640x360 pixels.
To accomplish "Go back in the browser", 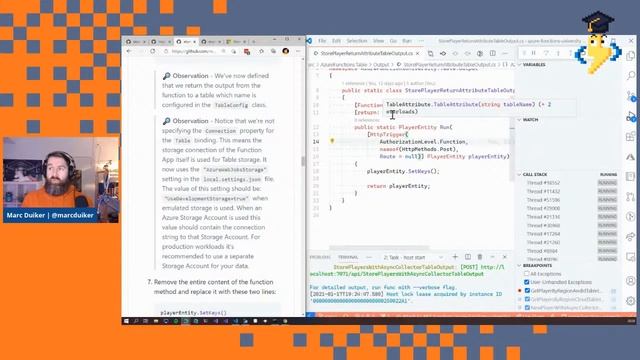I will tap(129, 51).
